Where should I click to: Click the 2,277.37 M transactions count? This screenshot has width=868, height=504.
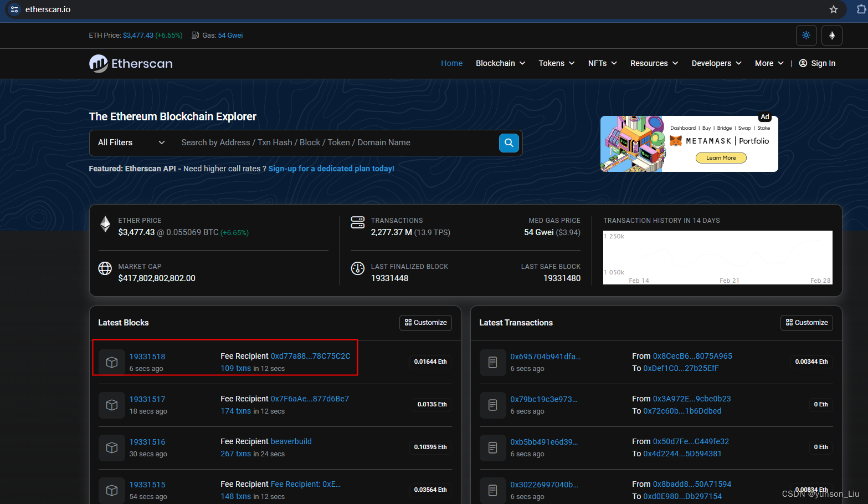tap(391, 232)
